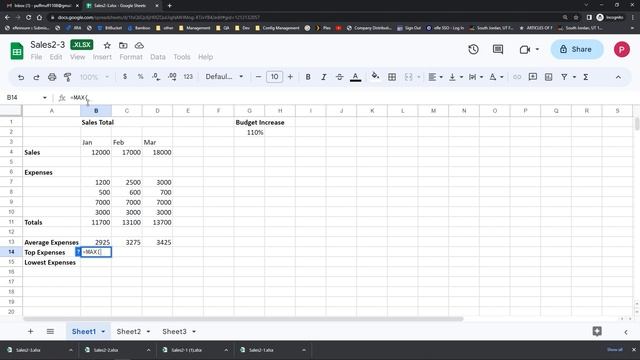Open the Help menu
Screen dimensions: 640x360
coord(205,57)
